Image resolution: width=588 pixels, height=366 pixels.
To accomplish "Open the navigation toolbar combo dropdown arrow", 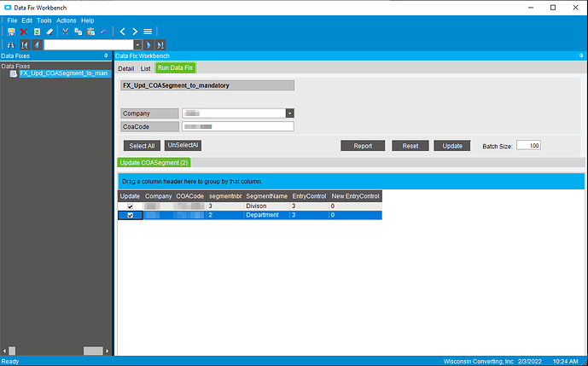I will click(x=137, y=45).
